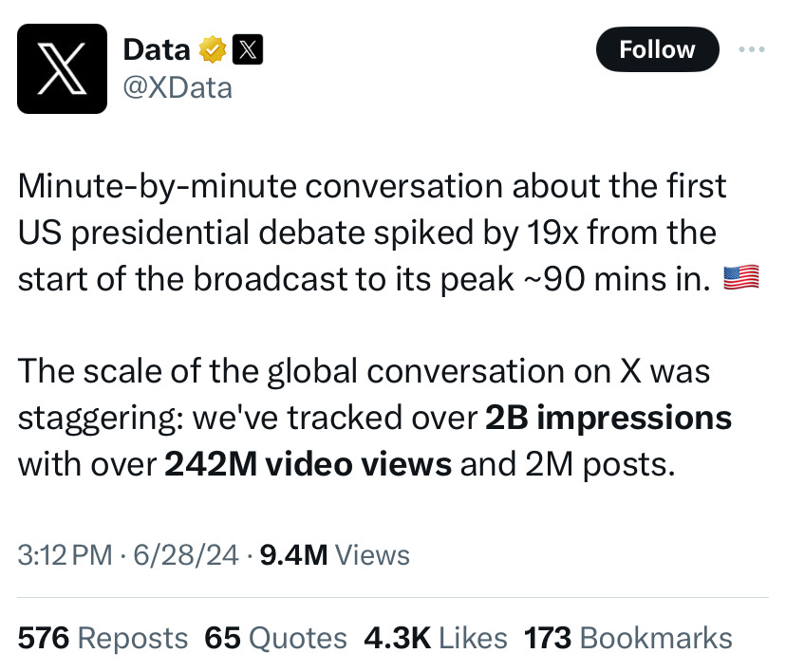Click the gold verified checkmark badge

click(x=213, y=49)
